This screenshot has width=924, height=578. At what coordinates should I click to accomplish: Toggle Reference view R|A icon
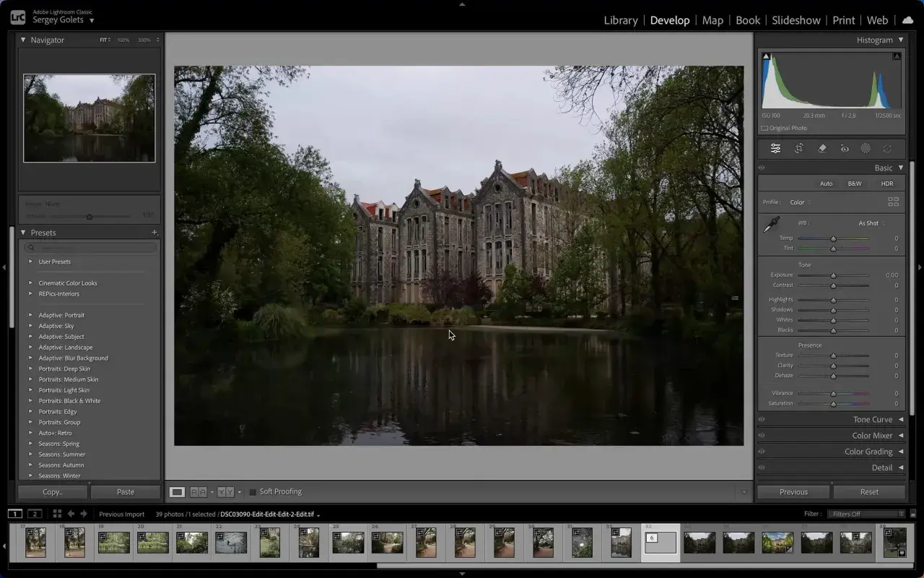click(x=198, y=492)
